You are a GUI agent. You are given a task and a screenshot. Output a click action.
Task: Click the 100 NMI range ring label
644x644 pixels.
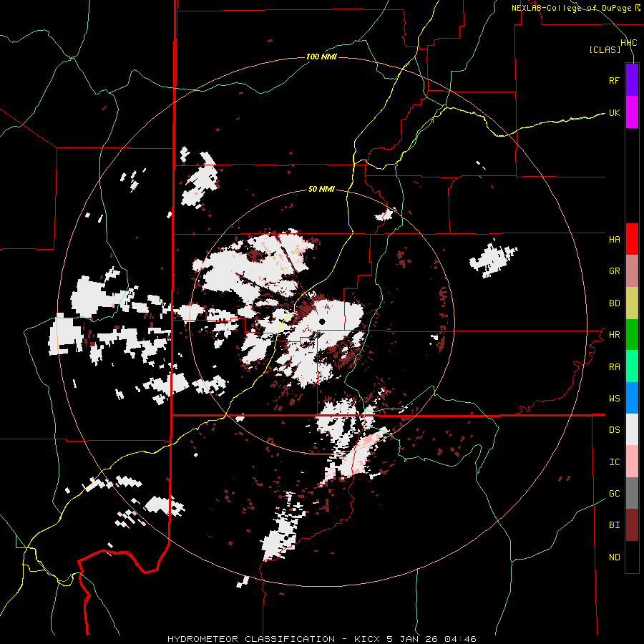[321, 57]
